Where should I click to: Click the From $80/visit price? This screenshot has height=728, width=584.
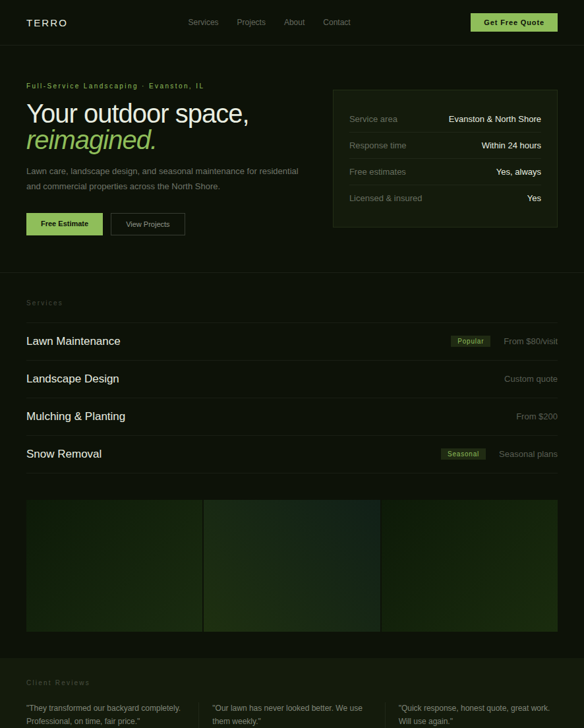click(531, 342)
